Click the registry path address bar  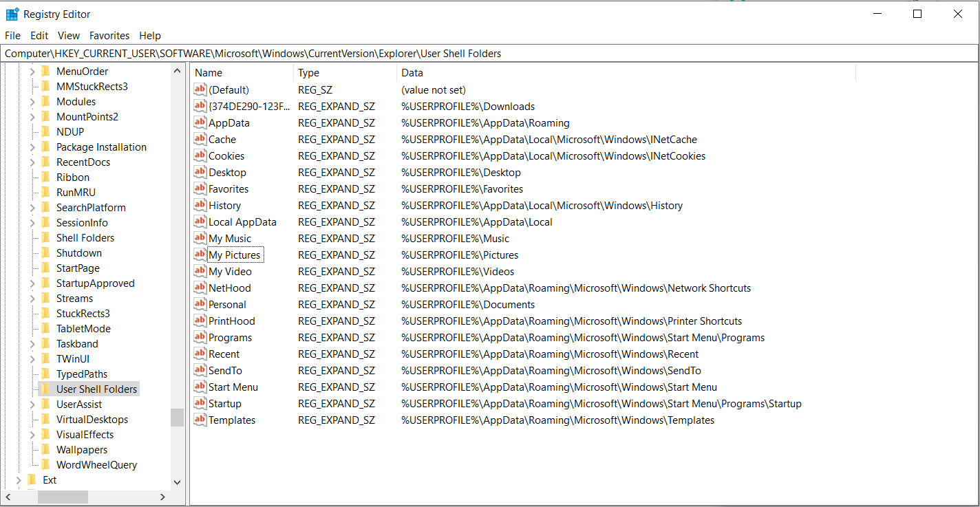pyautogui.click(x=490, y=53)
